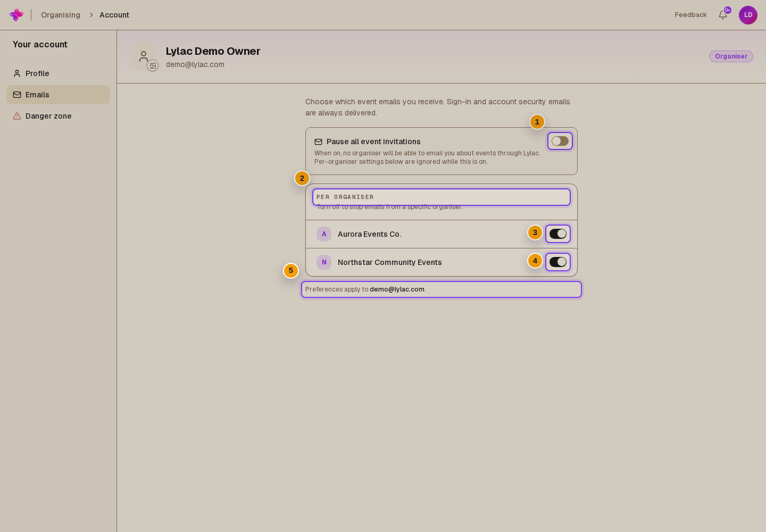Viewport: 766px width, 532px height.
Task: Navigate to Organising breadcrumb
Action: [61, 15]
